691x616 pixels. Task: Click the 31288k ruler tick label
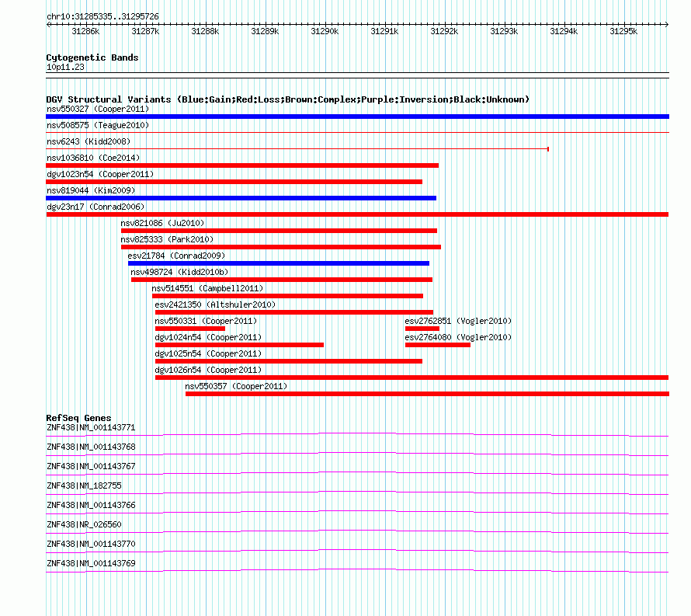click(x=205, y=31)
